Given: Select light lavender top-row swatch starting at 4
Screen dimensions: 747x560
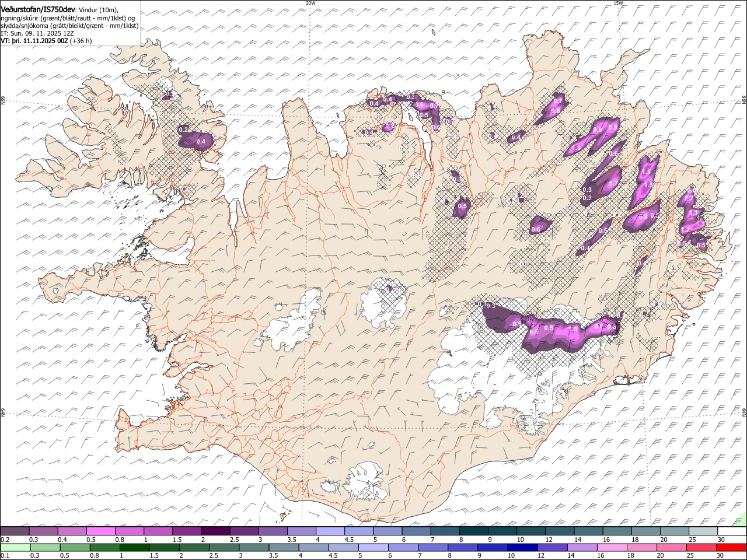Looking at the screenshot, I should coord(330,531).
